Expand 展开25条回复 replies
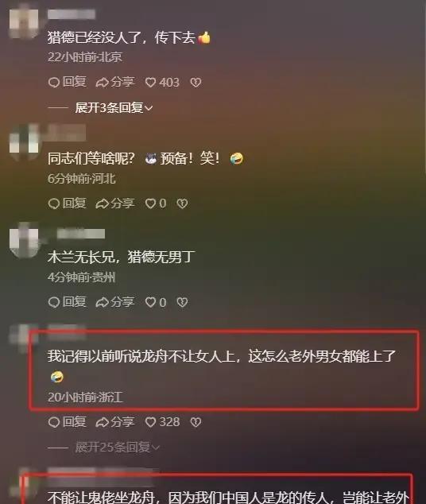 pos(118,447)
